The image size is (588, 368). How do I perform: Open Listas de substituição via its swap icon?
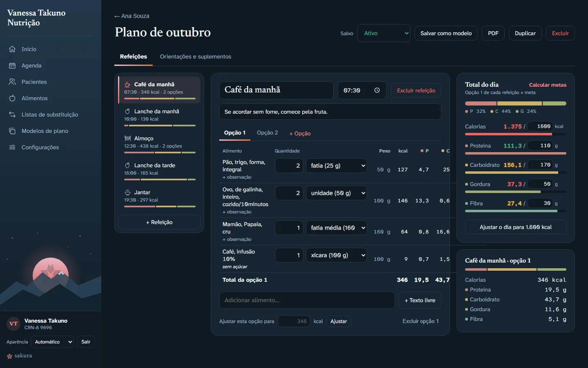click(12, 114)
